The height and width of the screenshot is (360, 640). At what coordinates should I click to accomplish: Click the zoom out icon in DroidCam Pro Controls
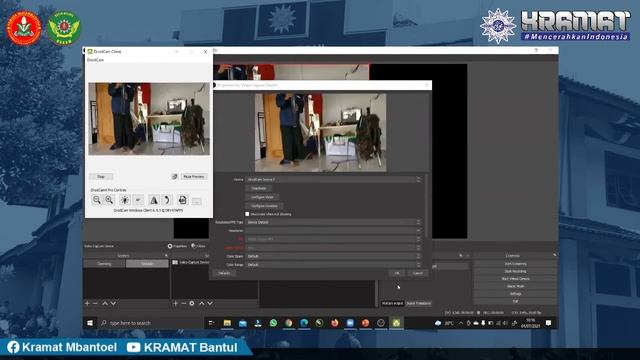(x=96, y=200)
